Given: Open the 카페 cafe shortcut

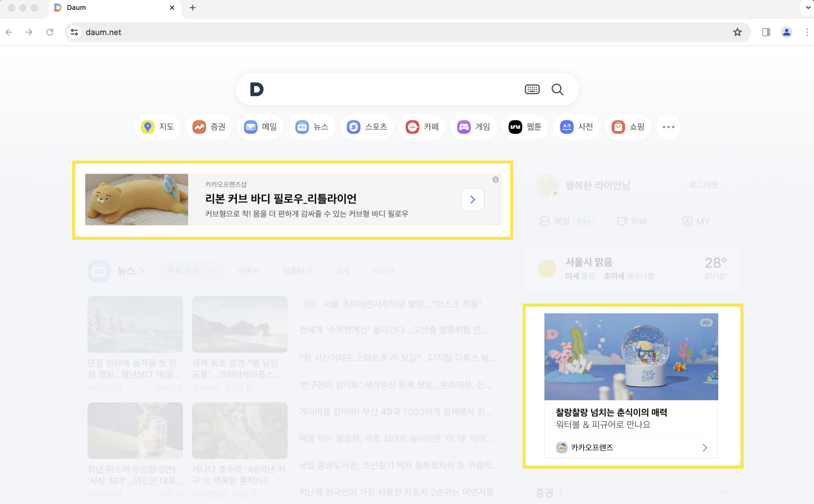Looking at the screenshot, I should (413, 127).
